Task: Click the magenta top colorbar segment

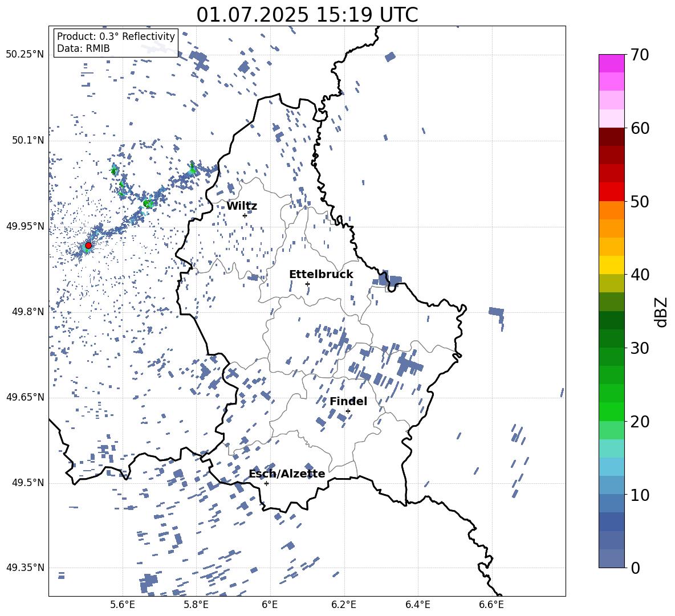Action: (611, 64)
